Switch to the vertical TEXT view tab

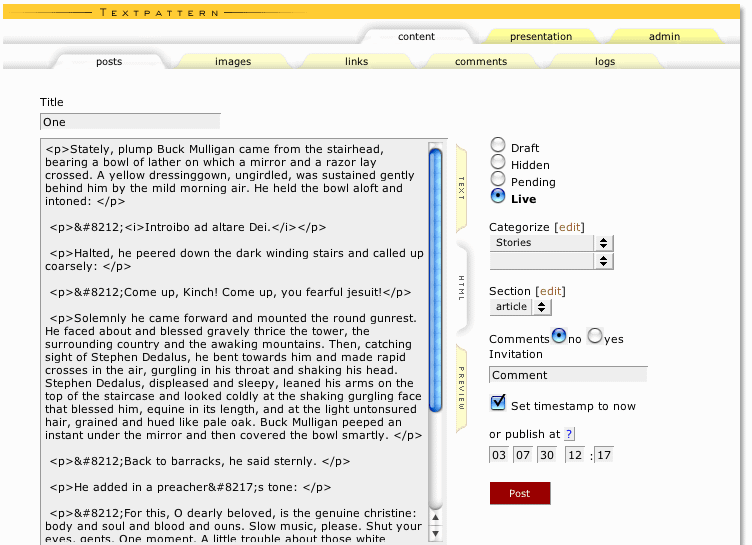click(x=461, y=188)
